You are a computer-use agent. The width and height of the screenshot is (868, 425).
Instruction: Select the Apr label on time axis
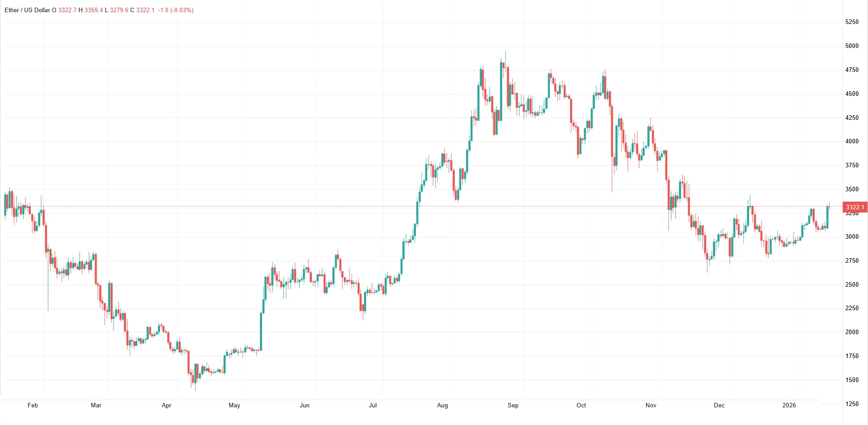tap(166, 405)
